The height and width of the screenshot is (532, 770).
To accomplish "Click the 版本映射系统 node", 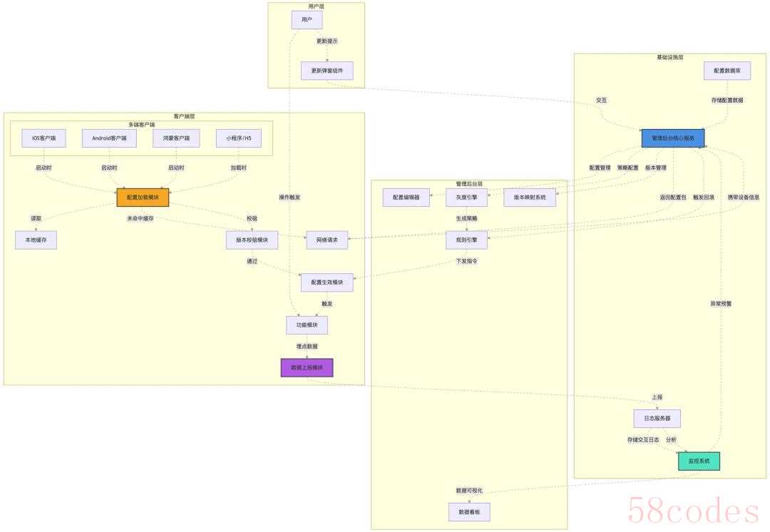I will tap(530, 198).
